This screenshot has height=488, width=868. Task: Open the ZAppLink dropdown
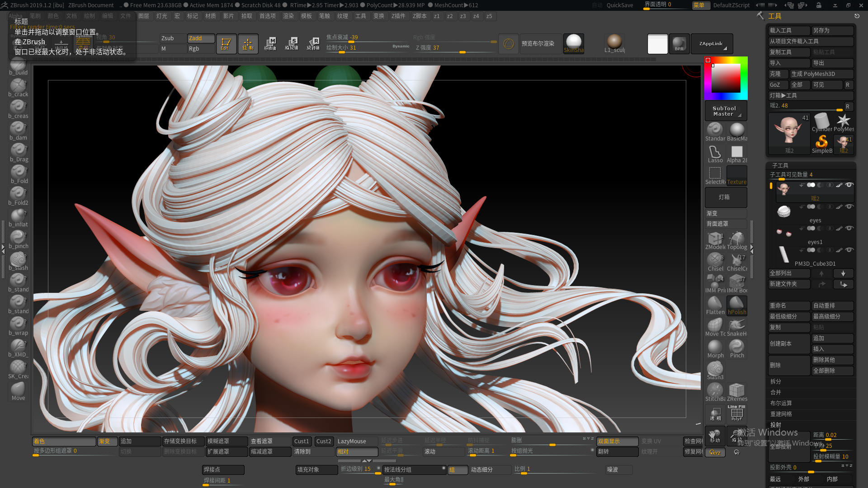pos(712,44)
